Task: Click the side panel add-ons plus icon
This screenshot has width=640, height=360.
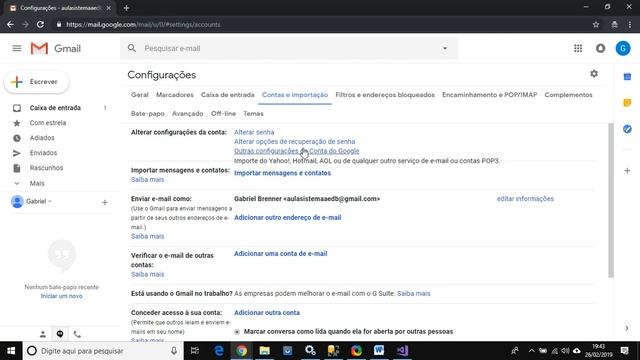Action: tap(627, 171)
